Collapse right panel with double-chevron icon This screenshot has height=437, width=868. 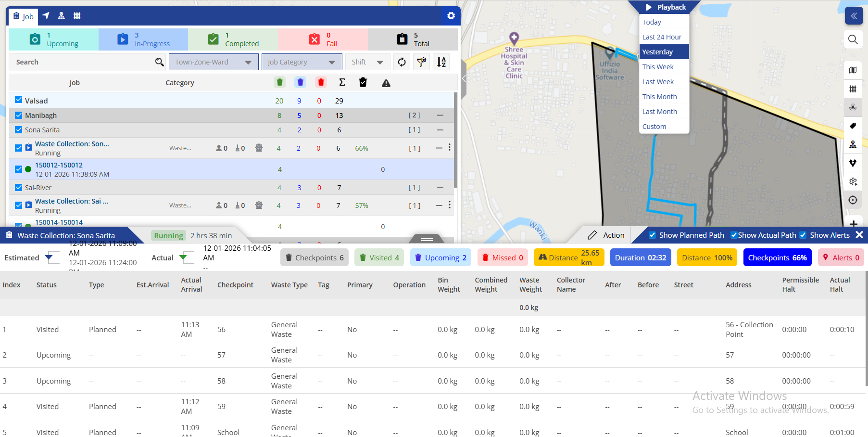(x=854, y=16)
